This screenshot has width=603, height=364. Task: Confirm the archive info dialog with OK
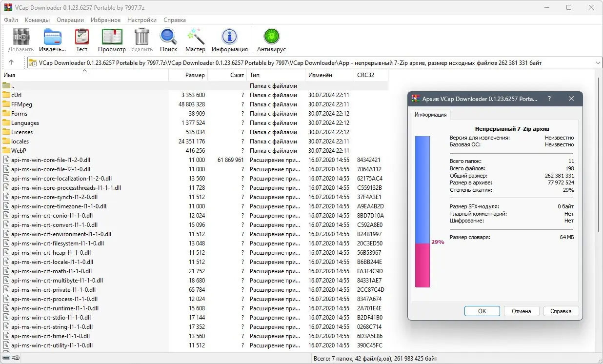click(x=482, y=311)
